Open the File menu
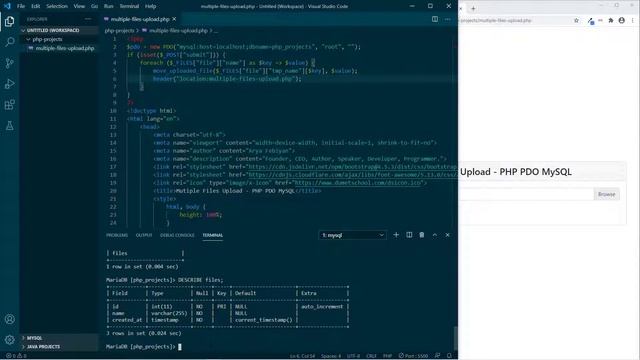The height and width of the screenshot is (360, 640). click(21, 6)
